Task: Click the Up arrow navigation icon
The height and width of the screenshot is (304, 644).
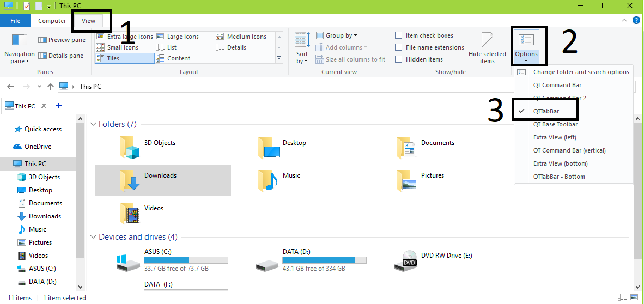Action: [51, 87]
